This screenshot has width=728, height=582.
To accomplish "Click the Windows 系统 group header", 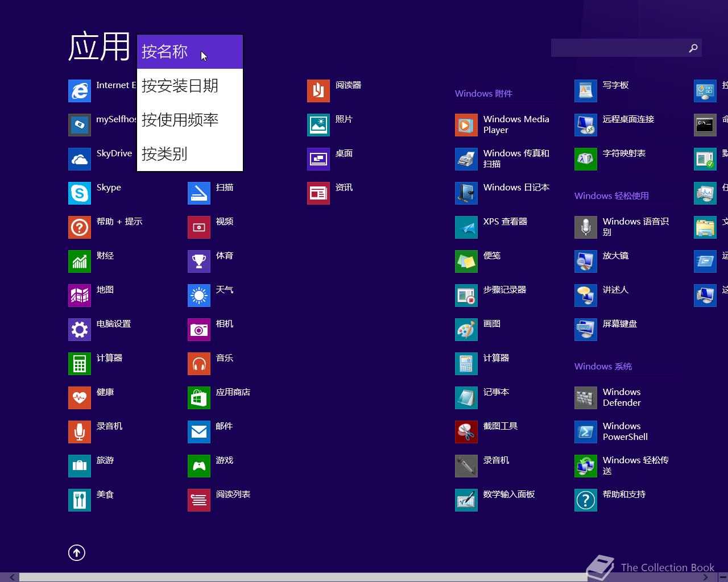I will [x=603, y=367].
